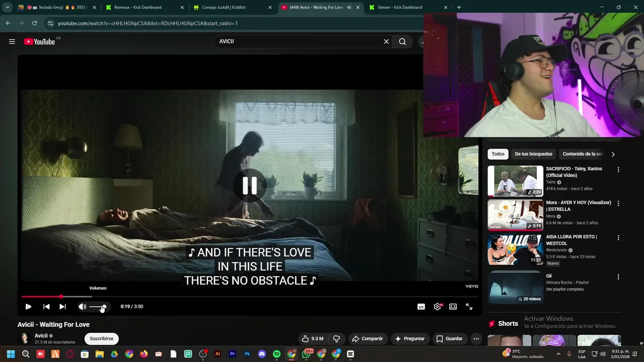Save the video with Guardar
Viewport: 644px width, 362px height.
click(449, 339)
